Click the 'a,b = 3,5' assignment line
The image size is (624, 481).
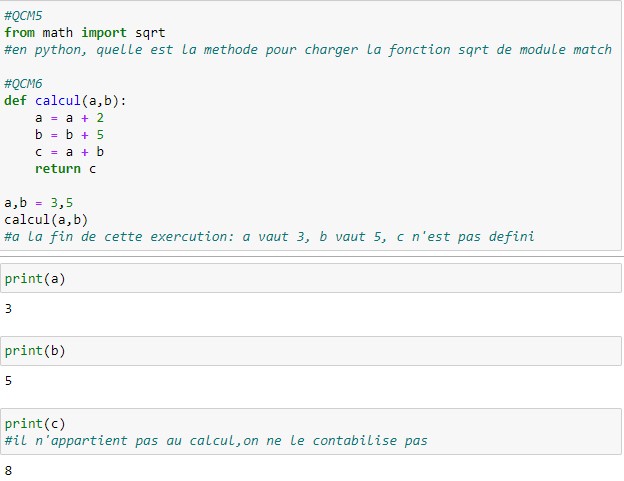[x=38, y=203]
